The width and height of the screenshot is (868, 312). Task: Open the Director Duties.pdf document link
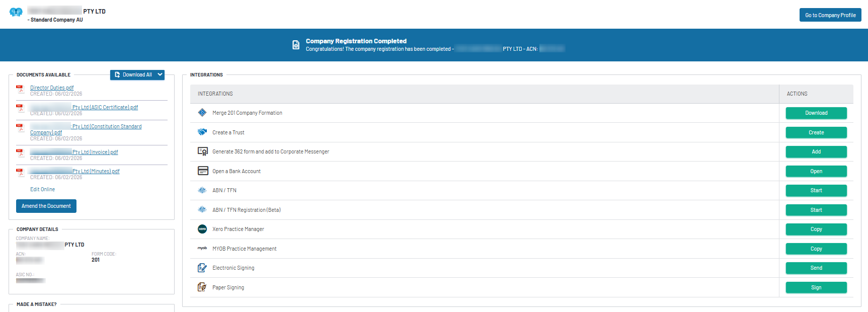[52, 88]
